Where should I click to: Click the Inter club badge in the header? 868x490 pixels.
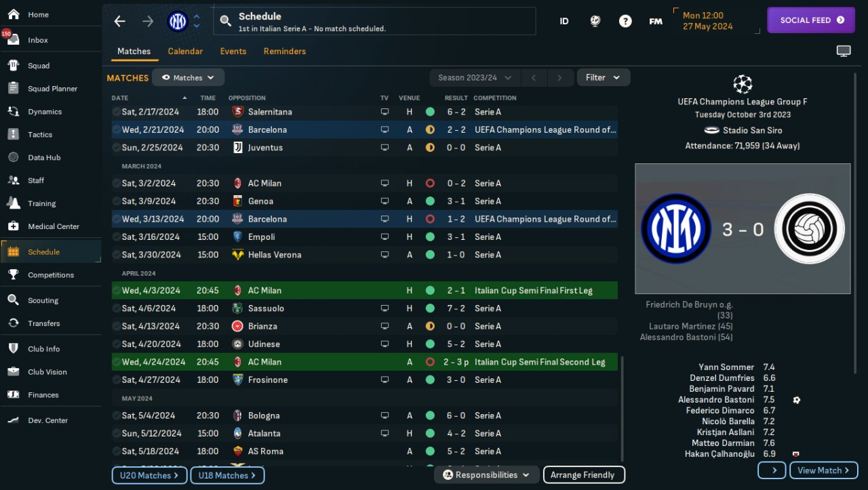[x=178, y=21]
